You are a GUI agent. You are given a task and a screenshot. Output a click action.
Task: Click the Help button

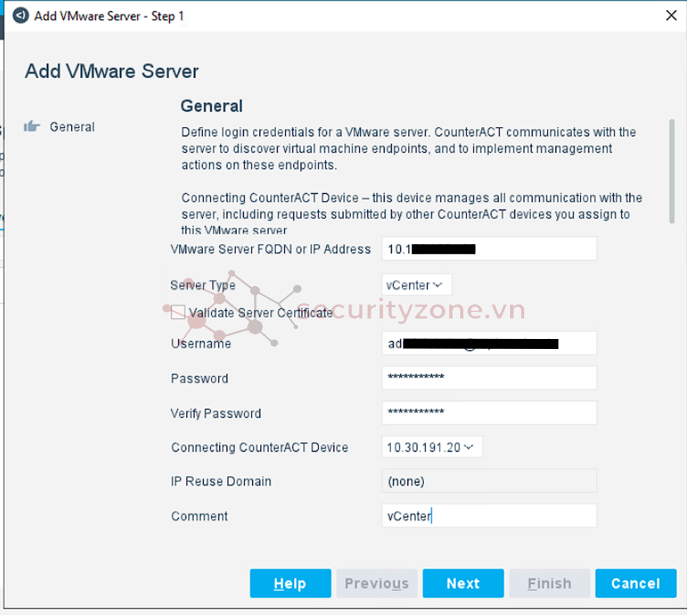(290, 583)
